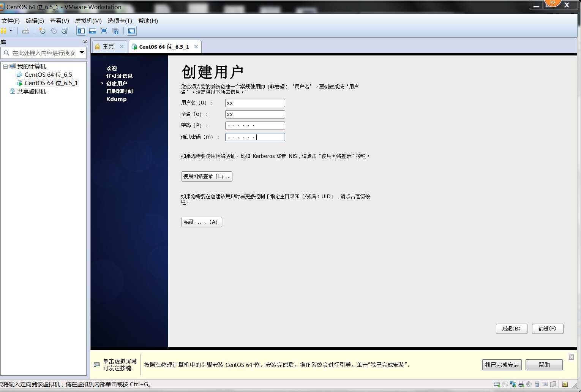The image size is (581, 392).
Task: Go back with the 后退(B) button
Action: 511,329
